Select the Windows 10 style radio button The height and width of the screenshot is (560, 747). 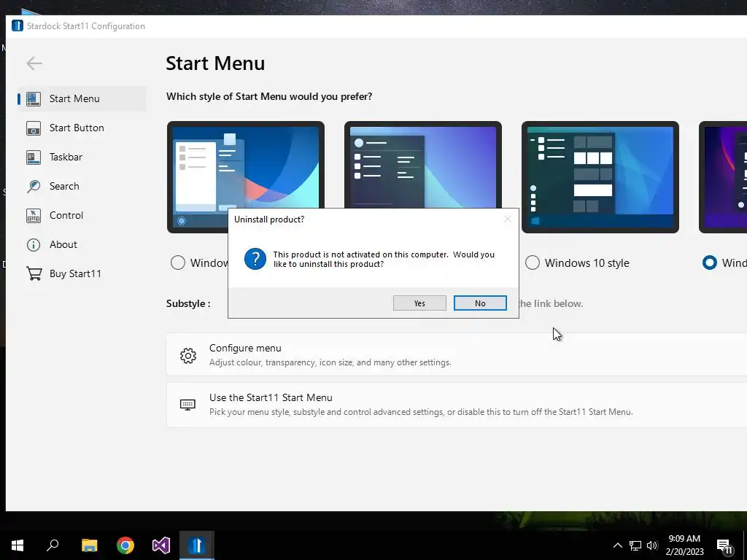tap(532, 262)
